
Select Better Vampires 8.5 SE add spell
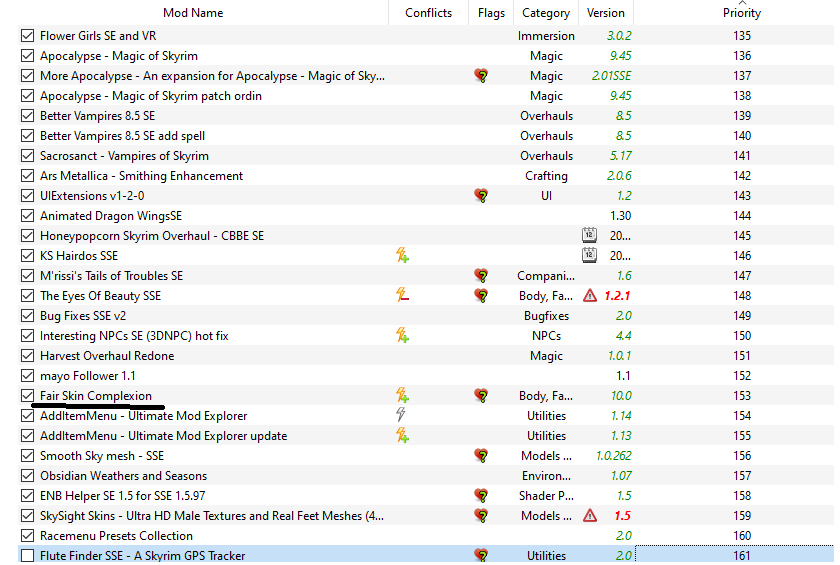coord(122,136)
